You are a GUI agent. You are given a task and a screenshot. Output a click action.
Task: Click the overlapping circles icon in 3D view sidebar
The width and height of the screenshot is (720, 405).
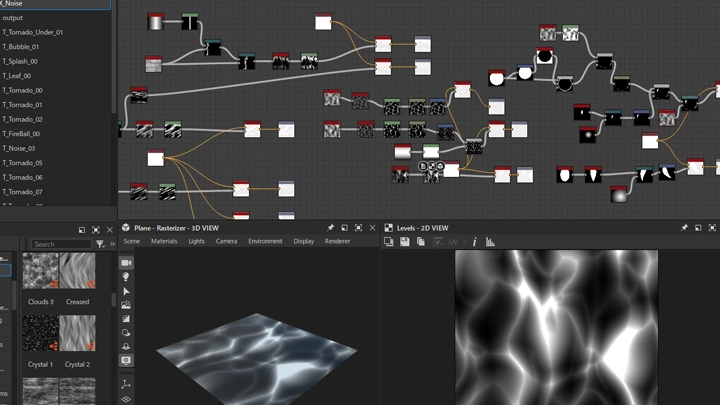126,332
